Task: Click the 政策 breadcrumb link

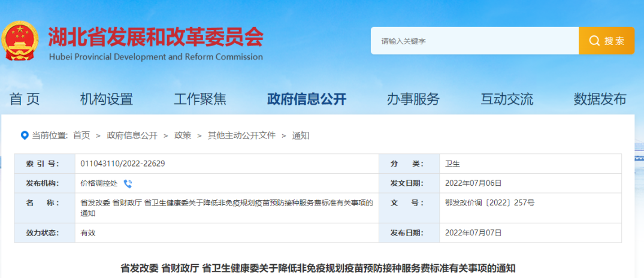Action: coord(183,135)
